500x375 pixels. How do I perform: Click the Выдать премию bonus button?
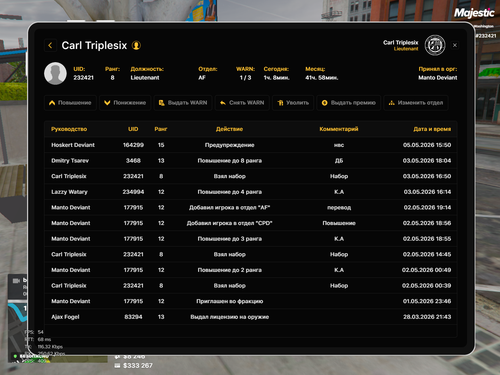[x=349, y=103]
